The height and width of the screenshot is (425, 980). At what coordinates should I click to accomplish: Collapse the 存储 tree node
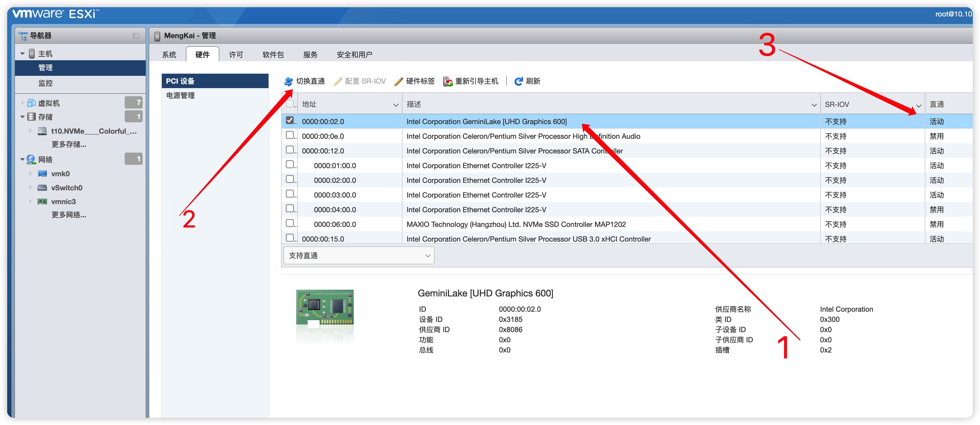pyautogui.click(x=22, y=117)
